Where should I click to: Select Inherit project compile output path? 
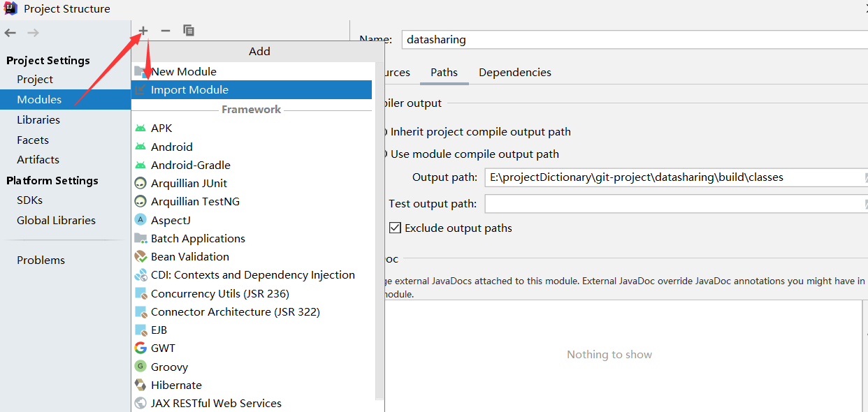384,132
